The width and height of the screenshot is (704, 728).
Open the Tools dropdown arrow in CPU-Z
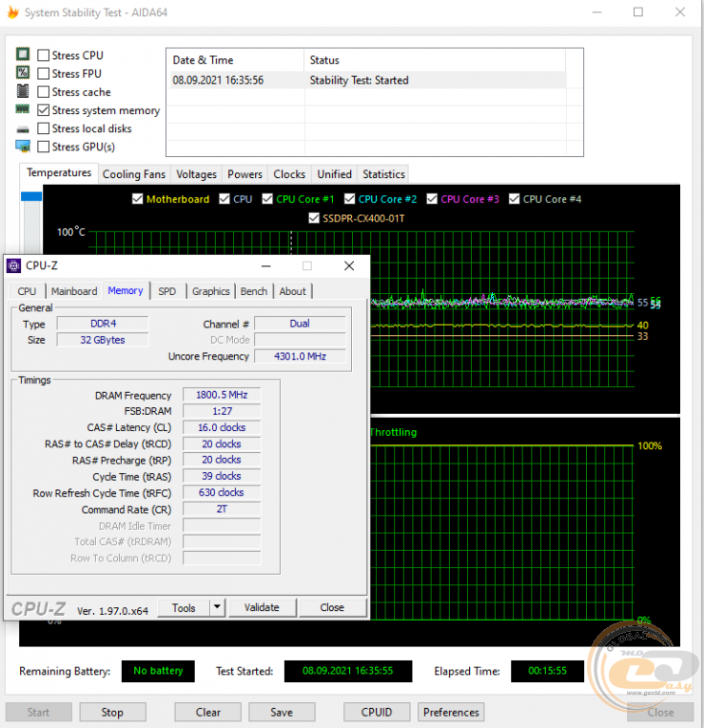point(217,607)
